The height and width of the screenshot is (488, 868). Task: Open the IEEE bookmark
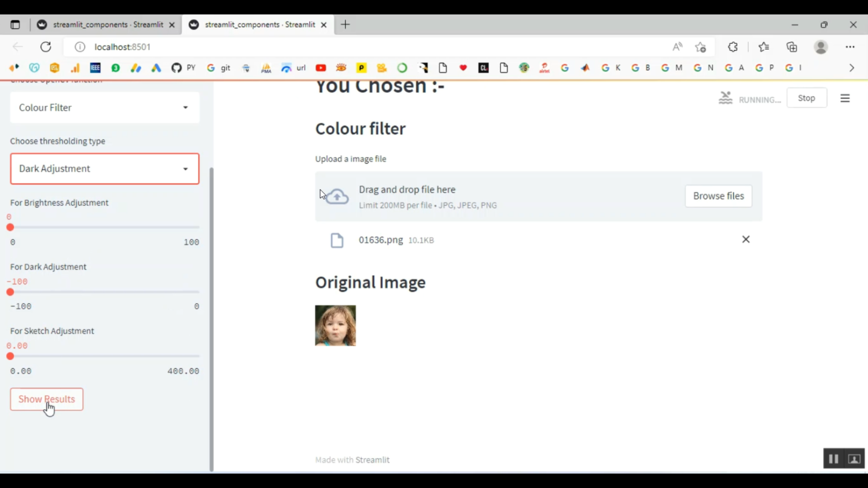(95, 68)
